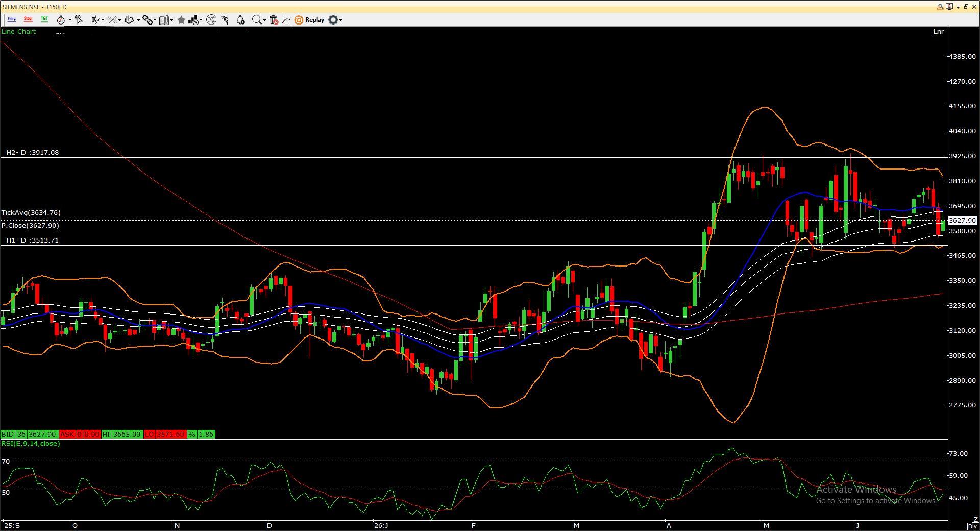
Task: Activate the cursor pointer tool
Action: pos(79,20)
